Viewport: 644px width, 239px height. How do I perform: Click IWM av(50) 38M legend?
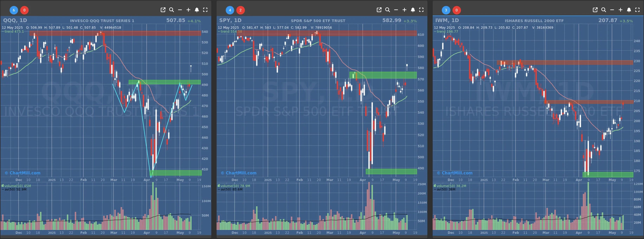click(444, 189)
